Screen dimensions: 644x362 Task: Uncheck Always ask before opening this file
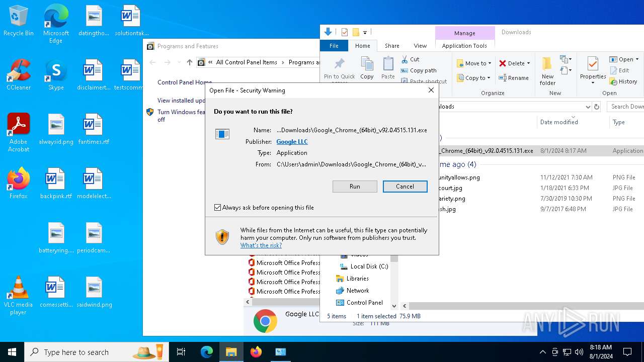click(x=218, y=208)
